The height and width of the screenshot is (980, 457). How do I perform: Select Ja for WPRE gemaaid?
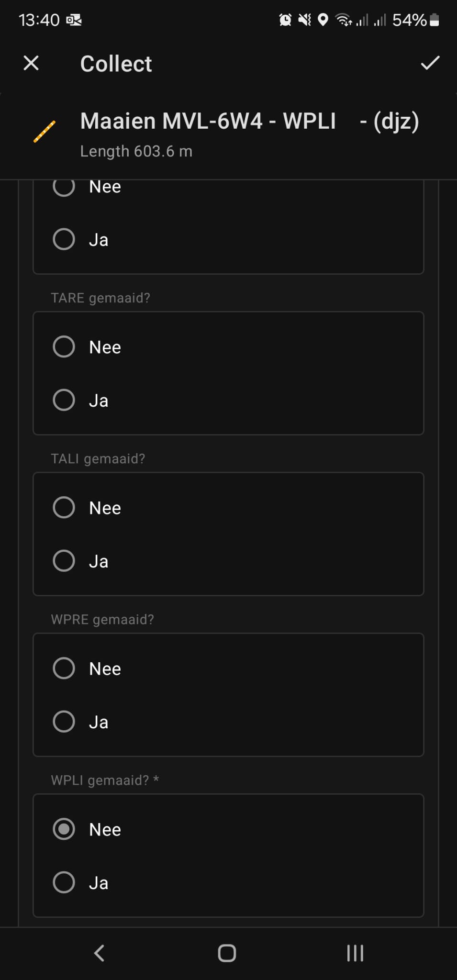64,722
